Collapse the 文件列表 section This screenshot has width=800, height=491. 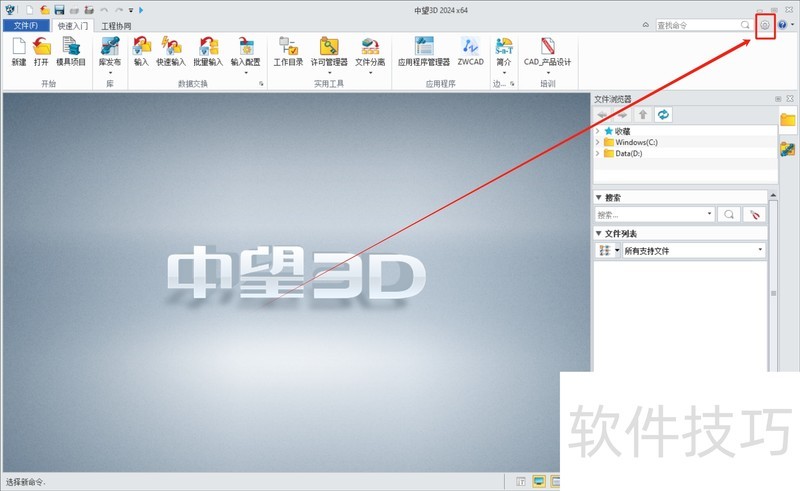tap(599, 233)
